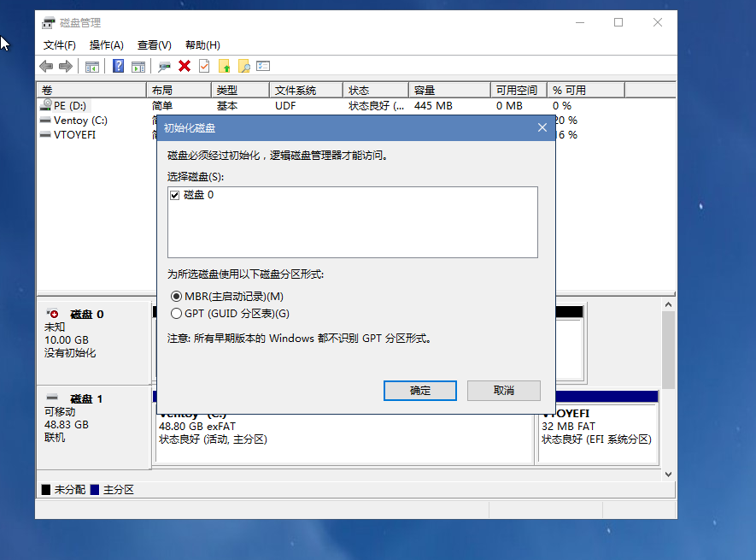Click the 基本 type cell for PE
Image resolution: width=756 pixels, height=560 pixels.
point(227,106)
